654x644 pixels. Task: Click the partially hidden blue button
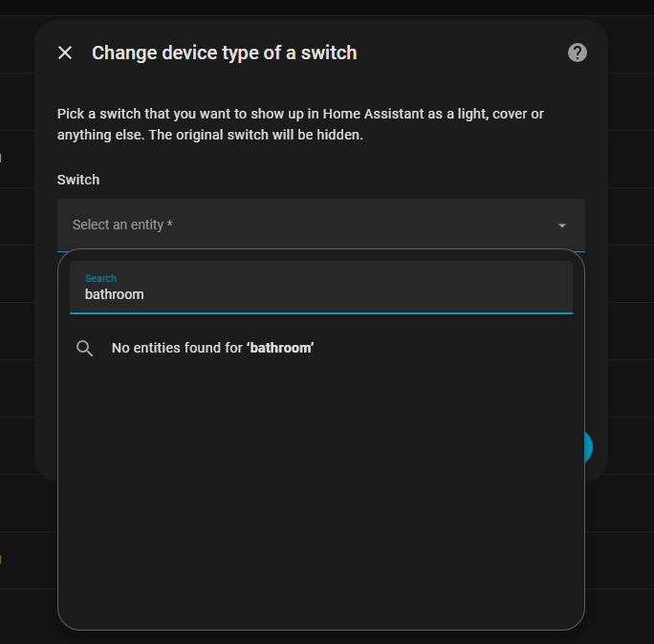(588, 446)
